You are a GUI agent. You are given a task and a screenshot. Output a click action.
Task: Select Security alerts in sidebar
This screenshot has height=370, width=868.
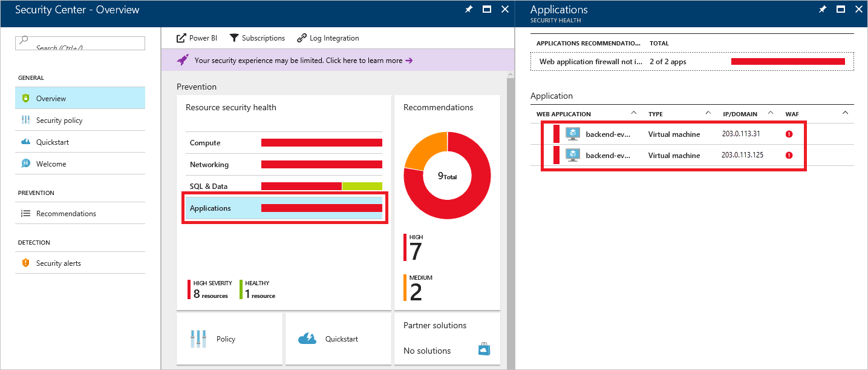[x=58, y=263]
